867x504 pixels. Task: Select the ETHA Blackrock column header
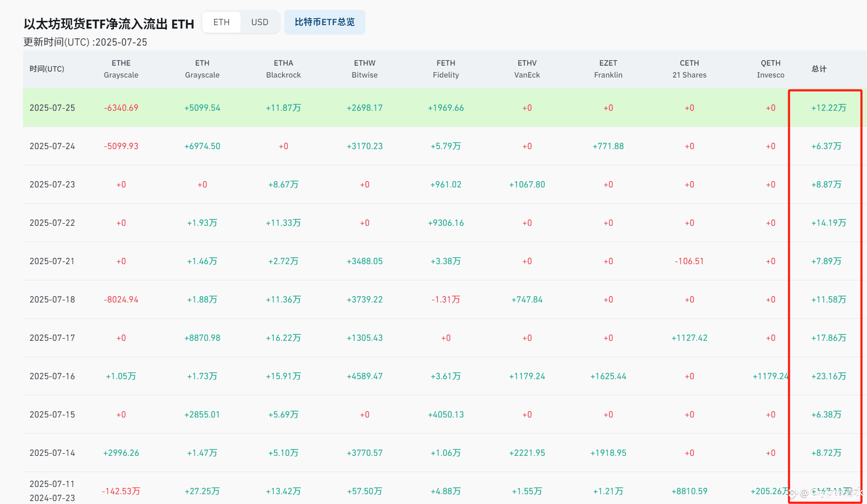coord(283,69)
